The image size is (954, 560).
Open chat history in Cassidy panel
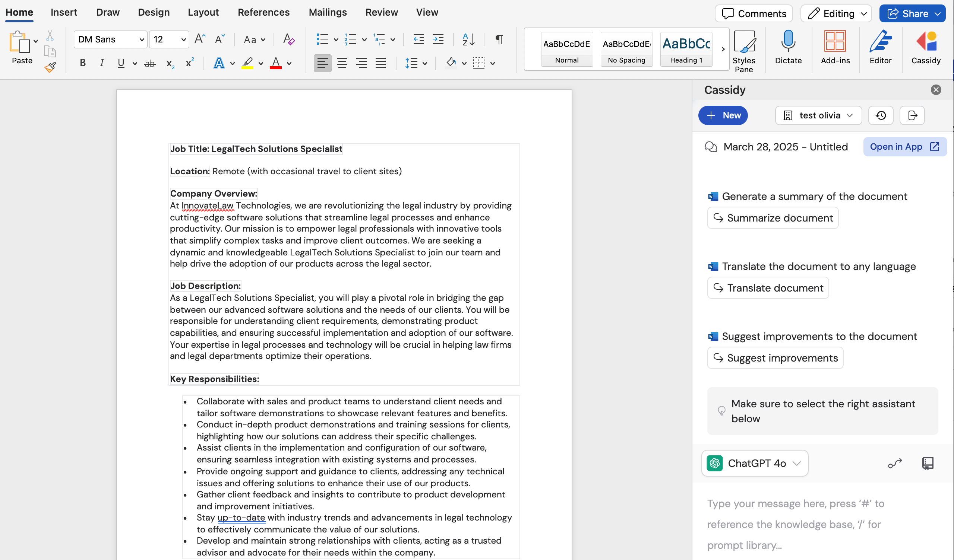pyautogui.click(x=881, y=115)
